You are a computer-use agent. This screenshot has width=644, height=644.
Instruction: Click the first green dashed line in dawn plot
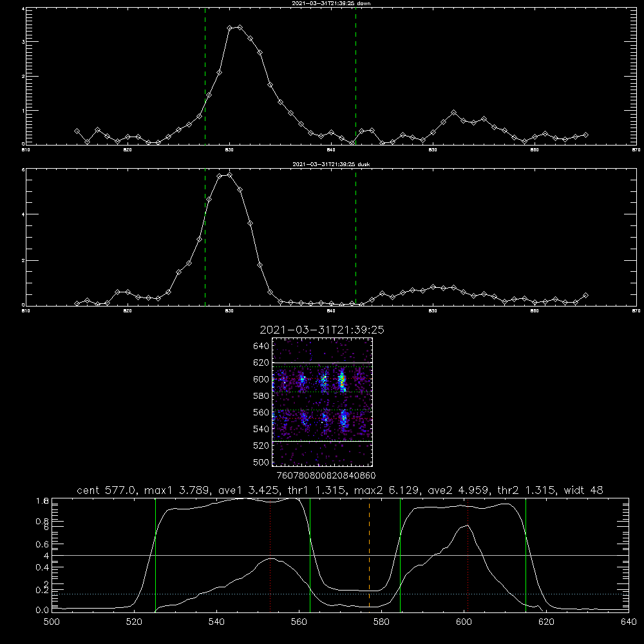pyautogui.click(x=205, y=77)
